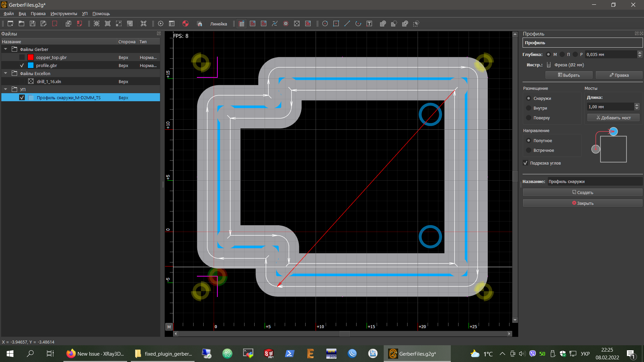
Task: Select the line drawing tool
Action: [x=347, y=23]
